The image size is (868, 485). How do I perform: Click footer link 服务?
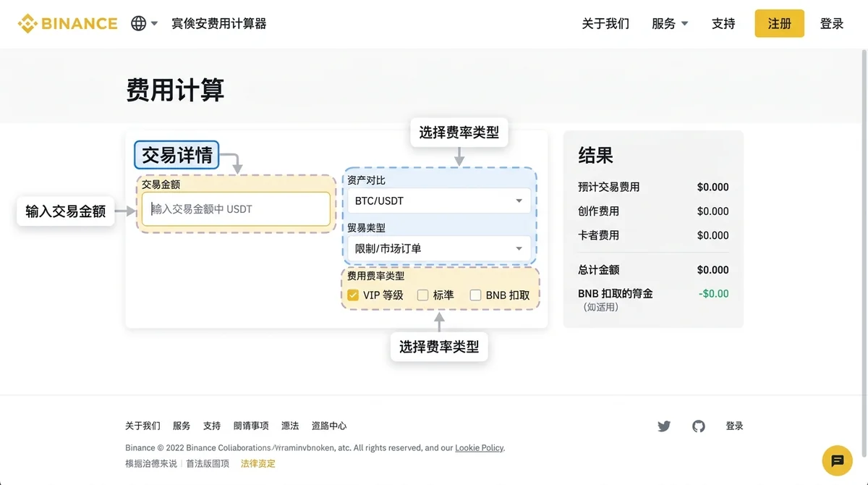coord(182,426)
